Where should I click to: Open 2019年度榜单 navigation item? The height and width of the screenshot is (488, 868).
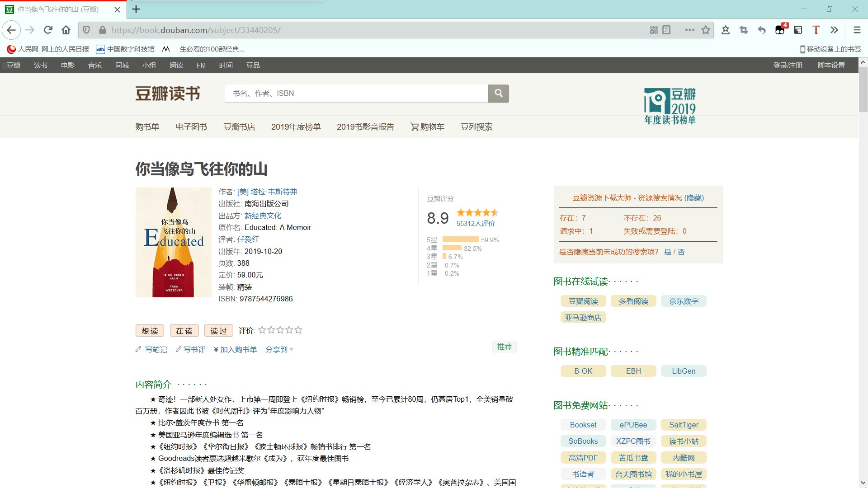pos(296,127)
